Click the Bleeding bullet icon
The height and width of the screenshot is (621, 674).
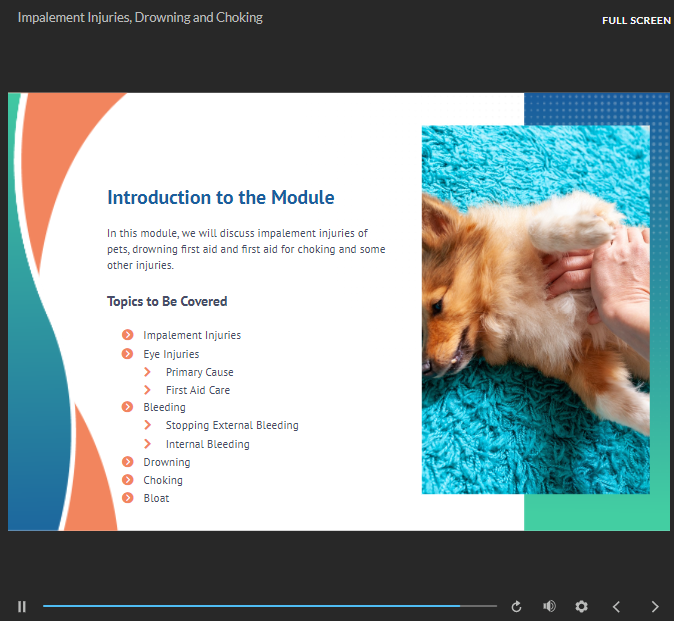[x=127, y=407]
